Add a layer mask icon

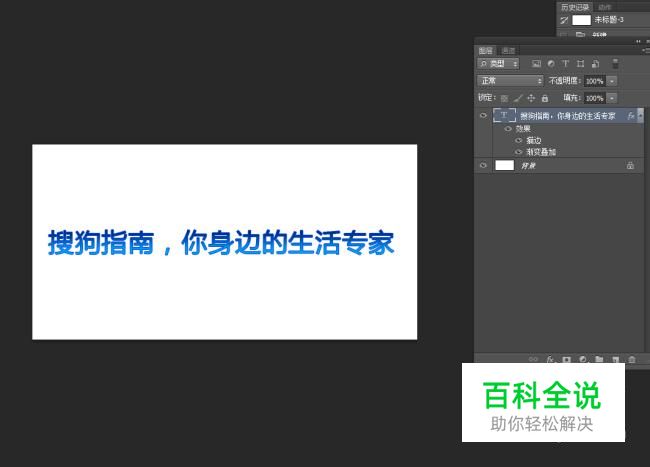[x=566, y=359]
